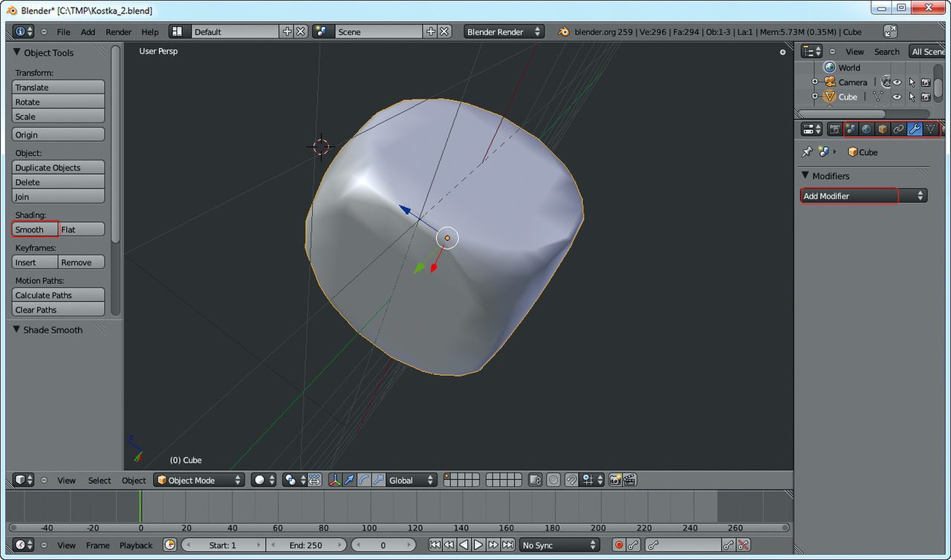The height and width of the screenshot is (560, 951).
Task: Click the Smooth shading button
Action: (35, 229)
